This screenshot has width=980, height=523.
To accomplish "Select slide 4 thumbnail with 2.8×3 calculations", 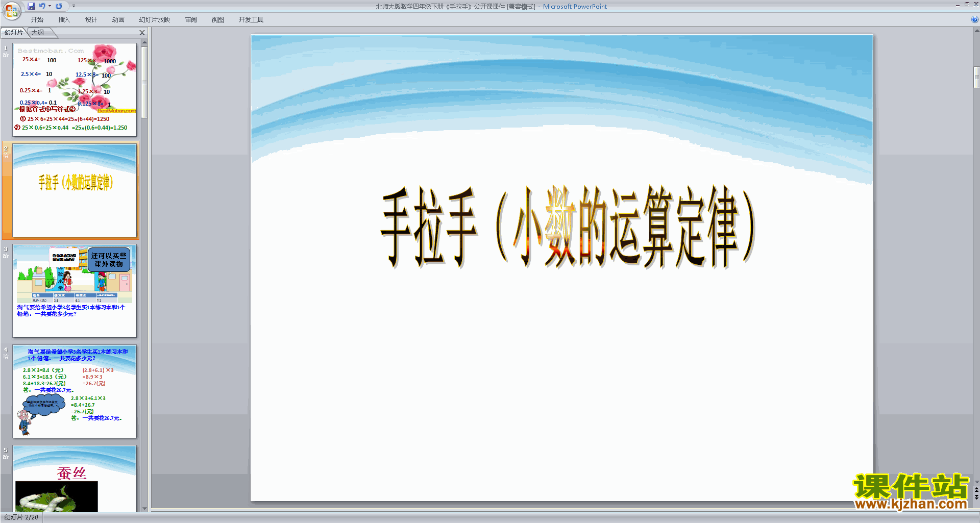I will tap(75, 391).
